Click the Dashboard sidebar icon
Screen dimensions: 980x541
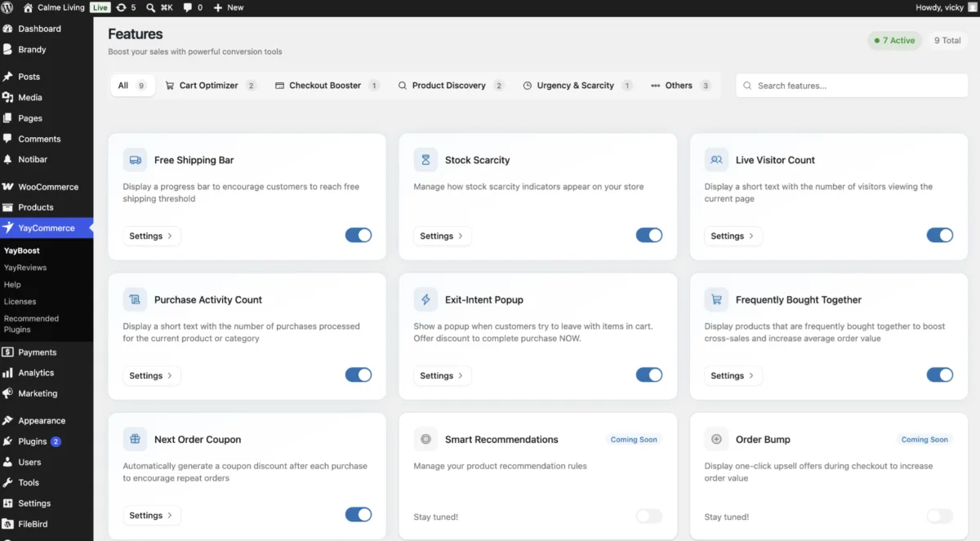click(8, 29)
